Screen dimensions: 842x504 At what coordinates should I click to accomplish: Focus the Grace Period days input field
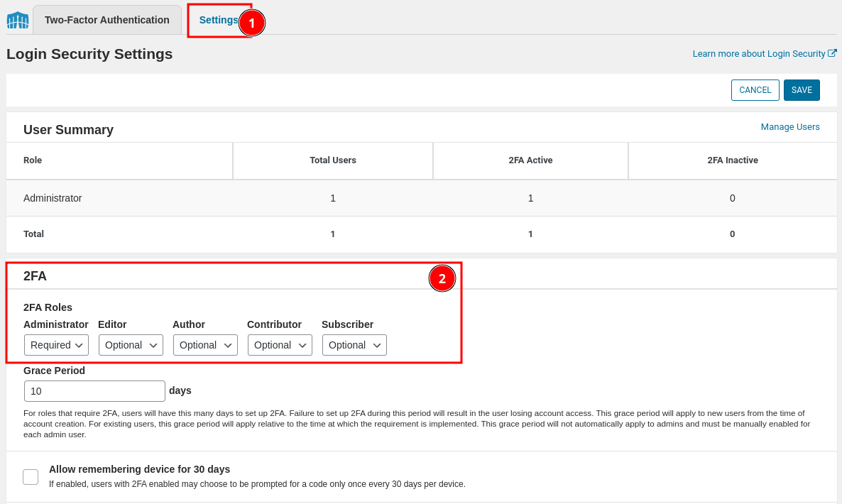94,391
